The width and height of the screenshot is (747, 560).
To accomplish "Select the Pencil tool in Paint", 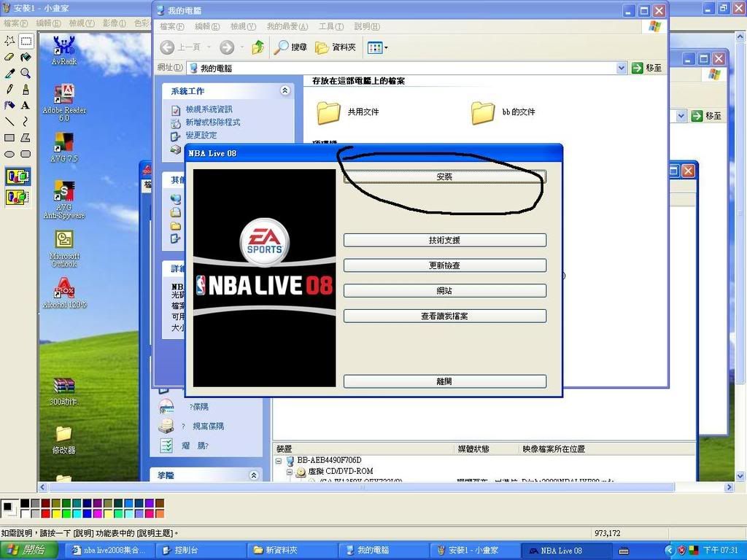I will click(x=9, y=90).
